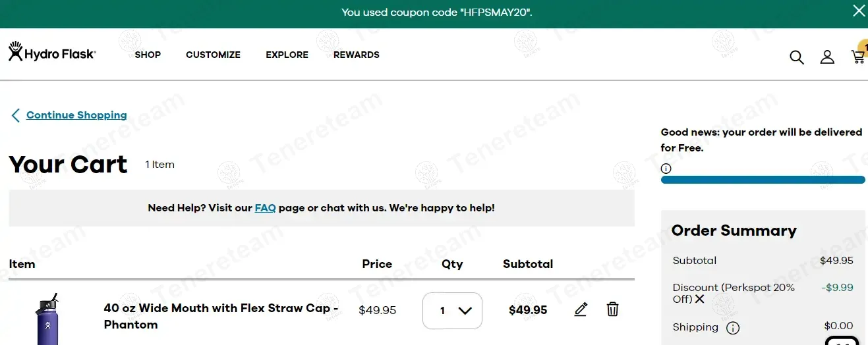Delete item using trash can icon
The width and height of the screenshot is (868, 345).
612,309
